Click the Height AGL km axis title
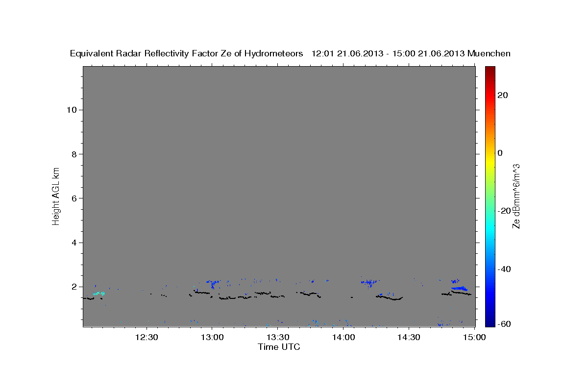Viewport: 588px width, 392px height. point(56,196)
